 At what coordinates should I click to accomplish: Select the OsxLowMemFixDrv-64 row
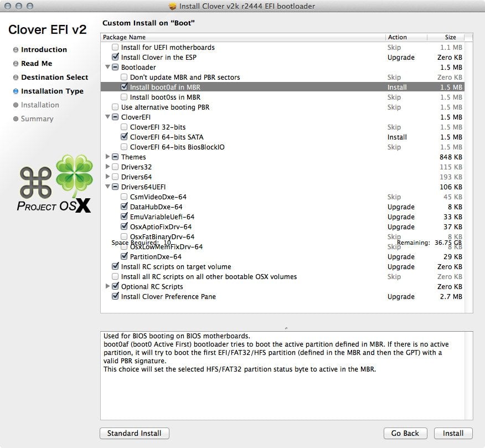[282, 246]
